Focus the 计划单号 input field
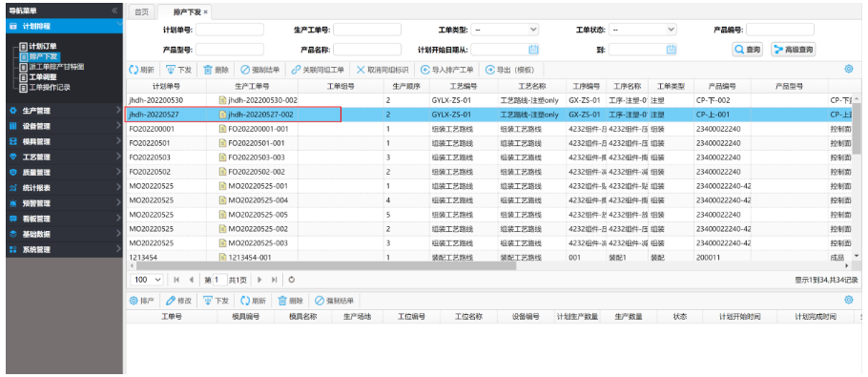This screenshot has width=868, height=377. pyautogui.click(x=230, y=30)
